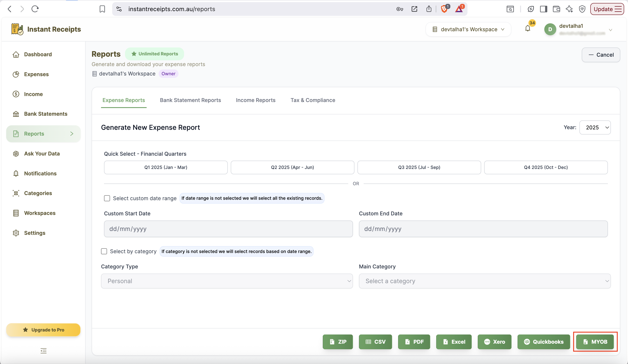Viewport: 628px width, 364px height.
Task: Click Cancel button
Action: coord(601,55)
